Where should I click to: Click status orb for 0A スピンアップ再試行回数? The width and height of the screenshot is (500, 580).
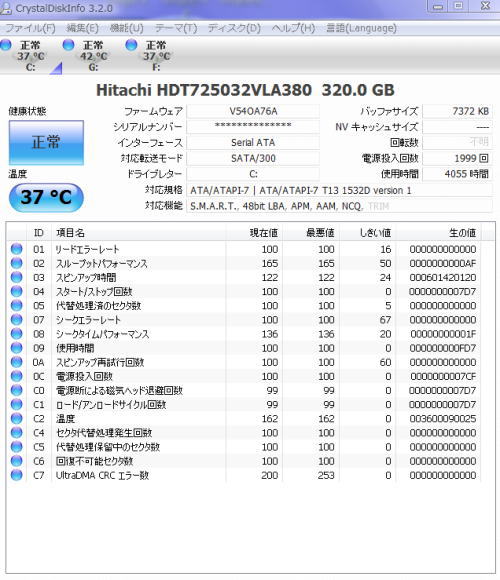click(17, 362)
